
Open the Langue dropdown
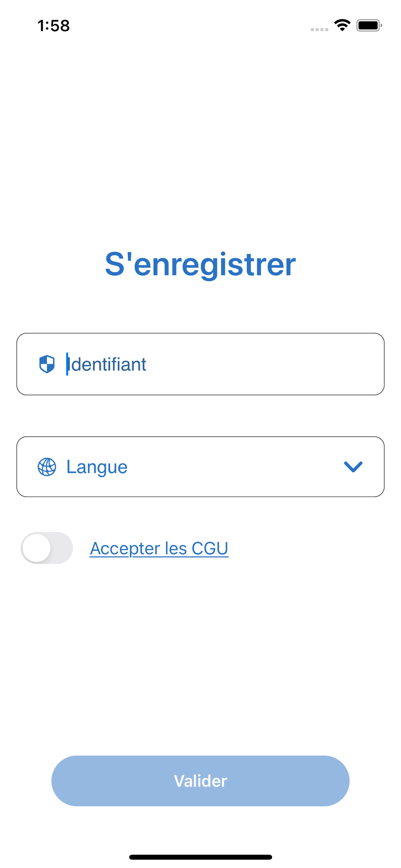[x=200, y=467]
